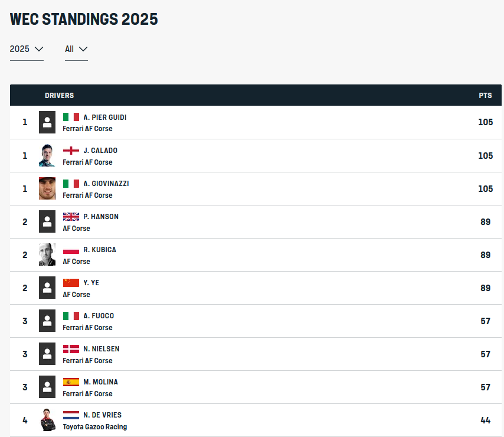
Task: Select P. Hanson's placeholder avatar icon
Action: (x=47, y=221)
